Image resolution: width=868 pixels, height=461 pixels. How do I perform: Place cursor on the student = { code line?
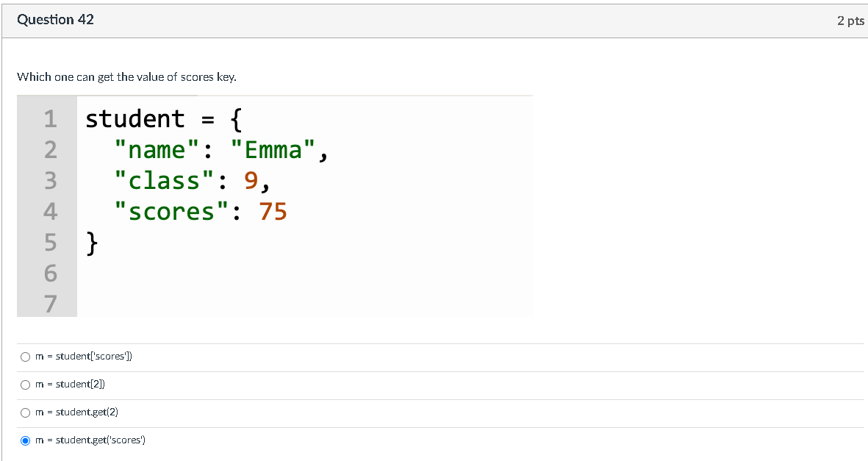[x=164, y=118]
